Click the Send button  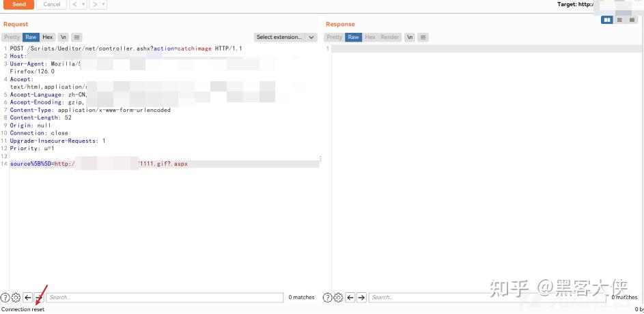[19, 5]
